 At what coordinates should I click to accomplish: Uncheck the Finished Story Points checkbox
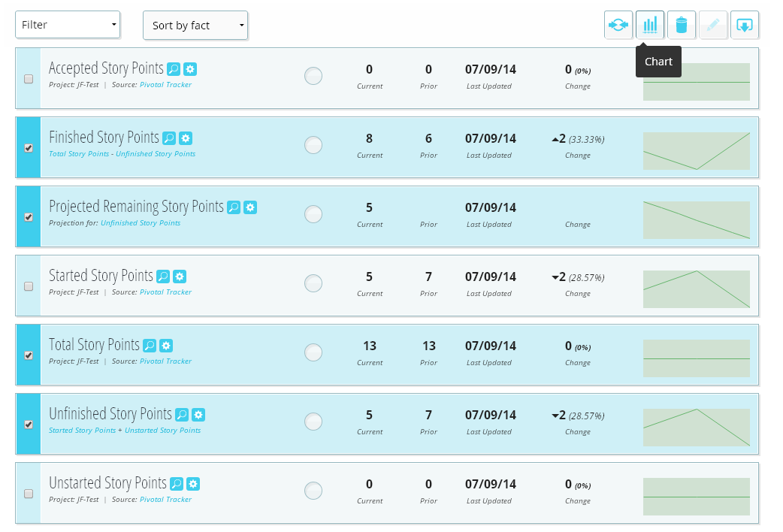(x=29, y=148)
